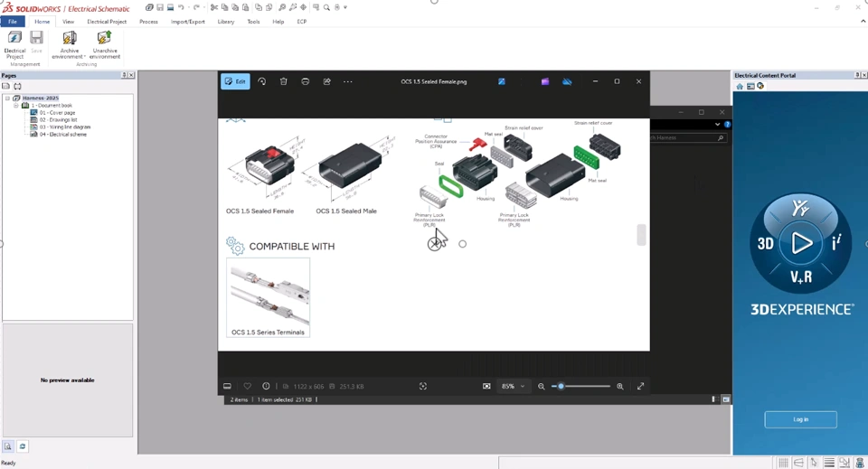Click the refresh icon below preview pane

[x=23, y=446]
